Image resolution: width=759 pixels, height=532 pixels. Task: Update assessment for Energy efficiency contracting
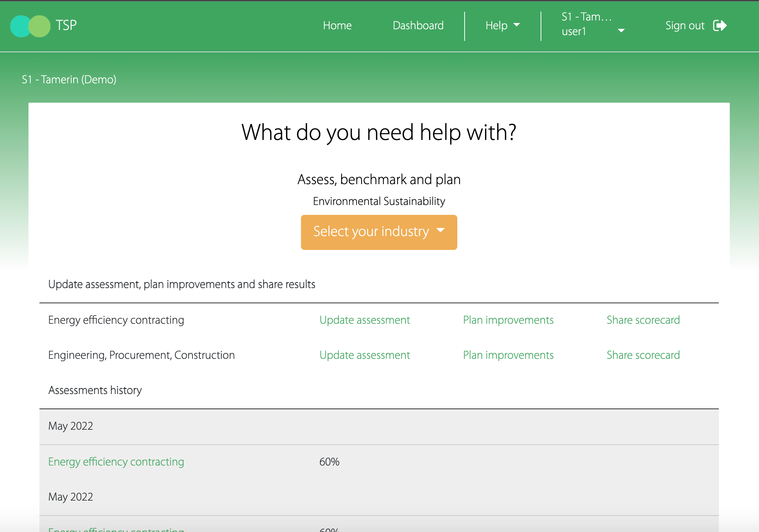coord(365,320)
